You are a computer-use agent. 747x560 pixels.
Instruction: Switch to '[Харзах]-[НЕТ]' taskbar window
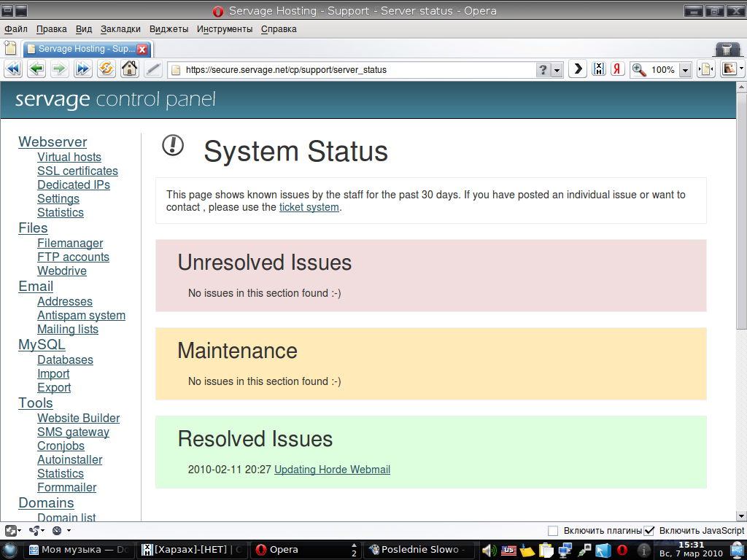193,550
